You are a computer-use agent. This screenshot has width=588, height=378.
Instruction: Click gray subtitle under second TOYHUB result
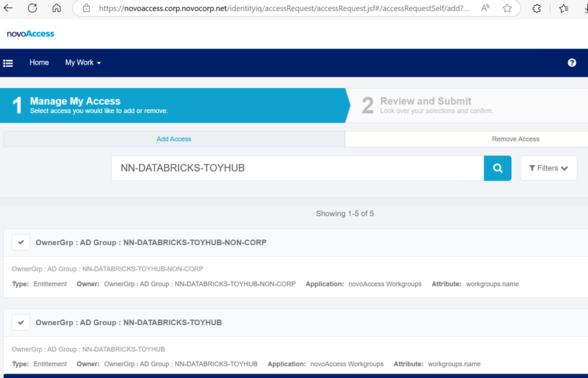88,349
